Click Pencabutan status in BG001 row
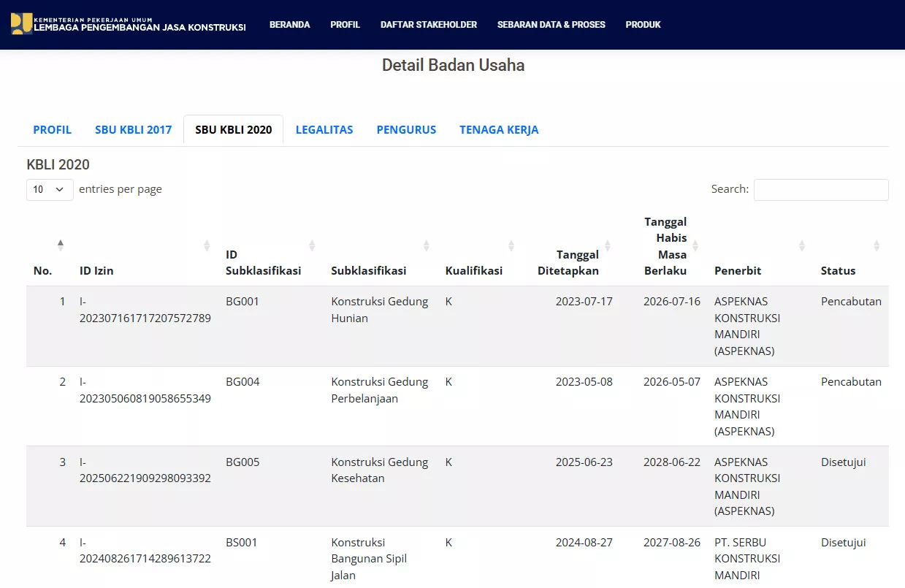This screenshot has width=905, height=588. click(851, 302)
